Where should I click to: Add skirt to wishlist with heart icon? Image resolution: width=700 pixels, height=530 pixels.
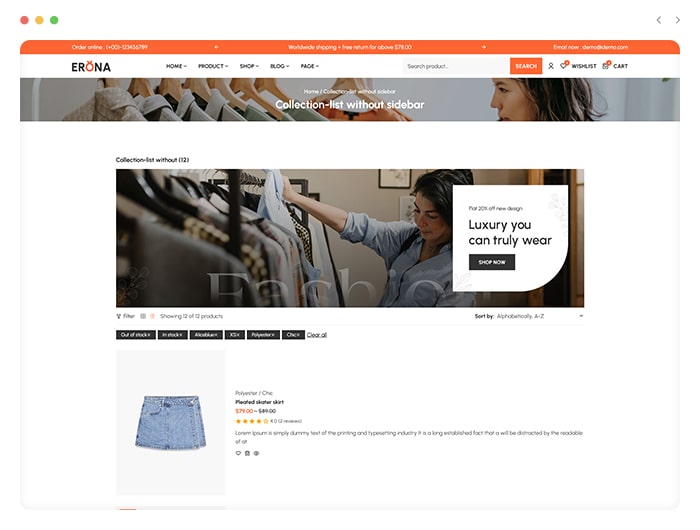[x=238, y=453]
